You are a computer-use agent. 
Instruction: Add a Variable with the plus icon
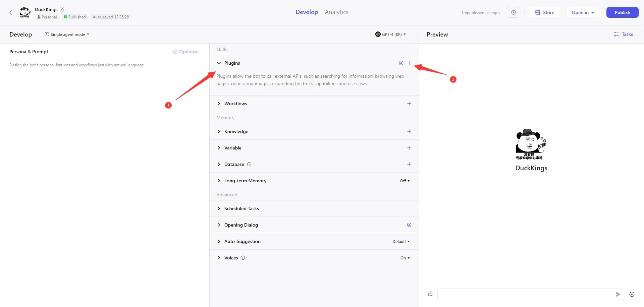click(x=409, y=148)
